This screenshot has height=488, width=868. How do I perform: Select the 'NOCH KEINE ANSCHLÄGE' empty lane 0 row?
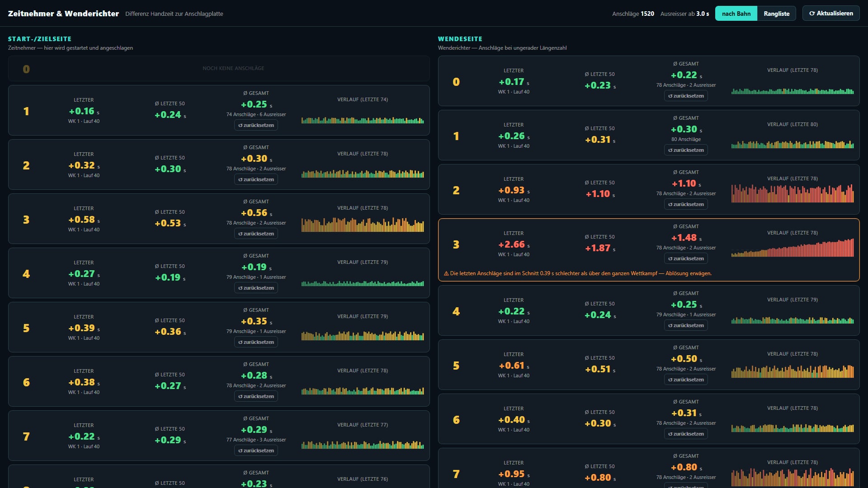pyautogui.click(x=219, y=68)
